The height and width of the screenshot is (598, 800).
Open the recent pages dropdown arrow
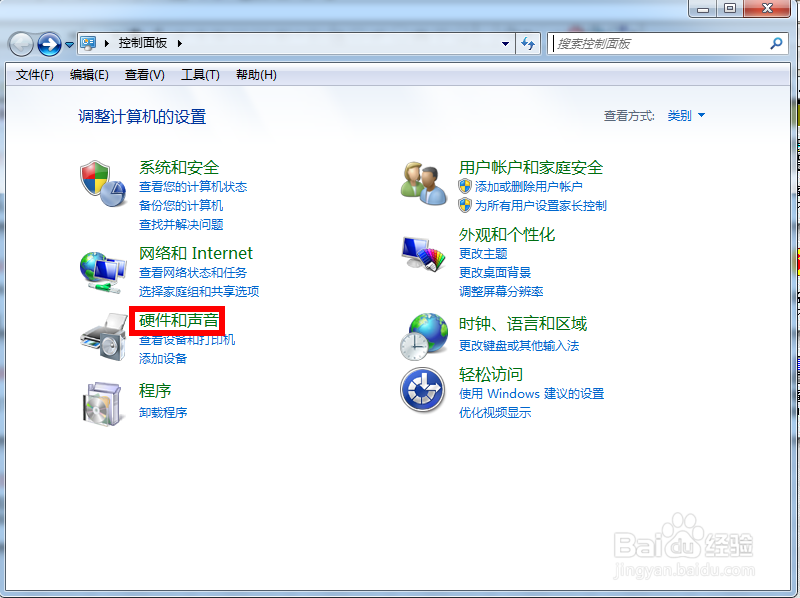pos(69,44)
